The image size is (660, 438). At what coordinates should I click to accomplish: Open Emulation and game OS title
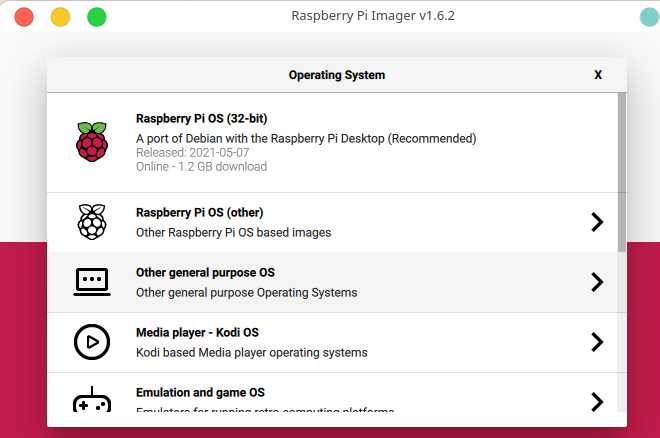[x=200, y=393]
